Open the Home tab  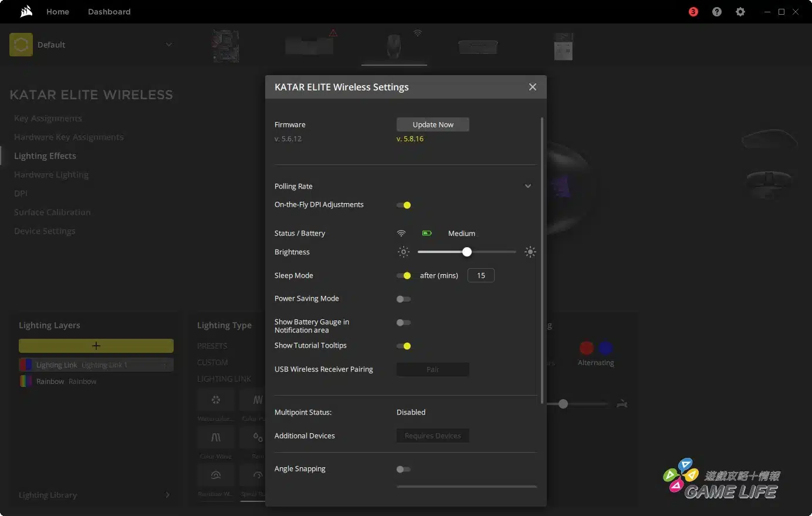tap(57, 12)
